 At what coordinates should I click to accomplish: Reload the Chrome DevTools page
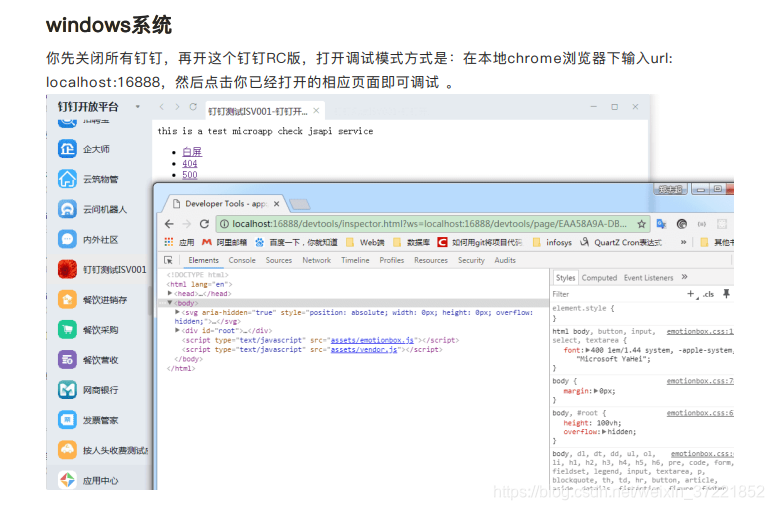pos(204,224)
